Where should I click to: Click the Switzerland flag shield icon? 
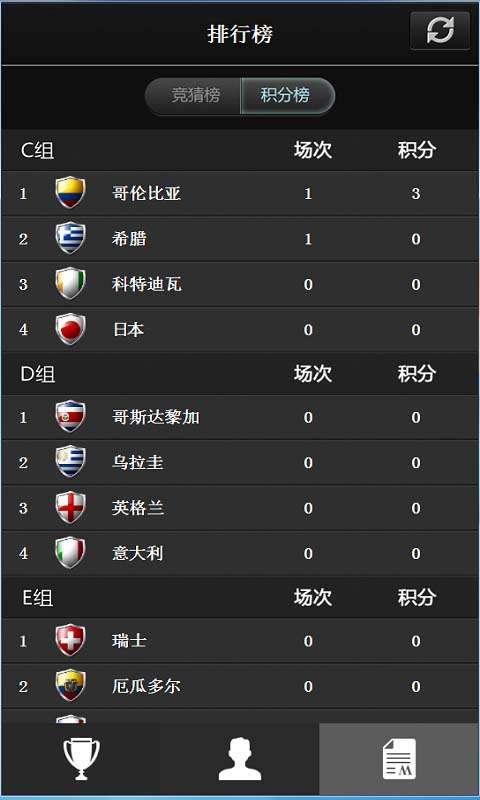[70, 640]
